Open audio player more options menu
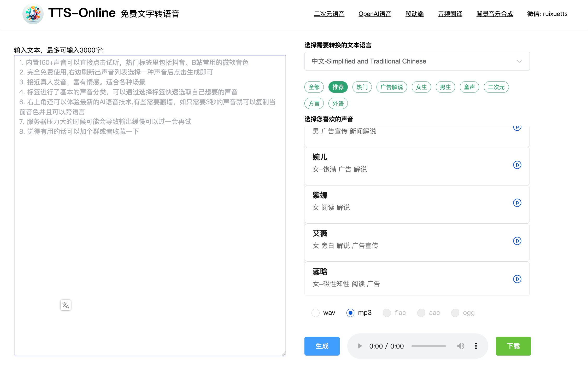The image size is (588, 371). 476,346
